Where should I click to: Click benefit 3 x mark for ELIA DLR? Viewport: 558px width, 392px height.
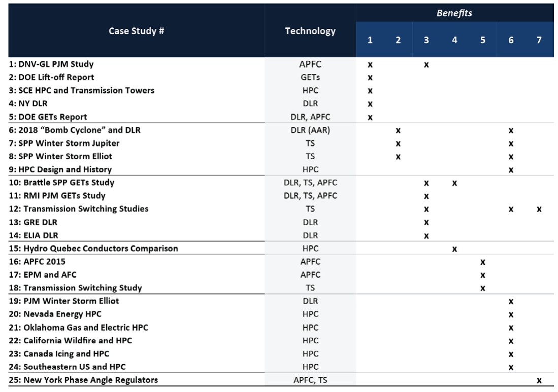click(426, 236)
